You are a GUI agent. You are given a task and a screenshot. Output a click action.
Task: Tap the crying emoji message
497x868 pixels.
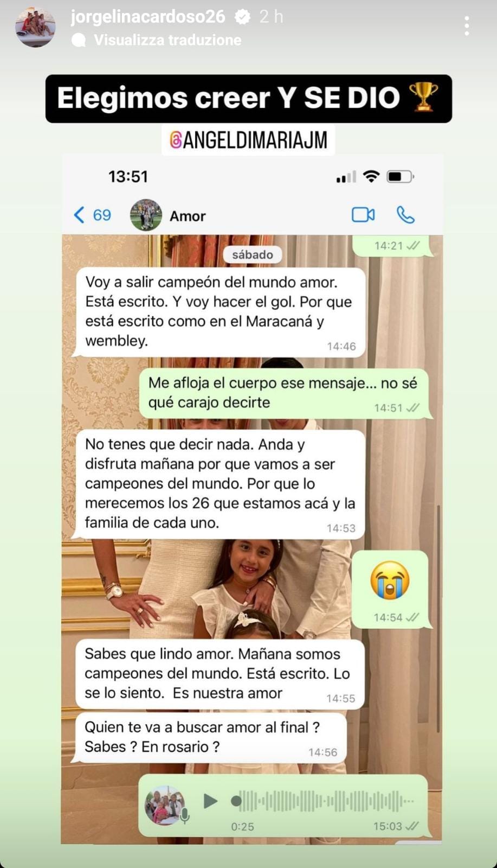coord(390,590)
